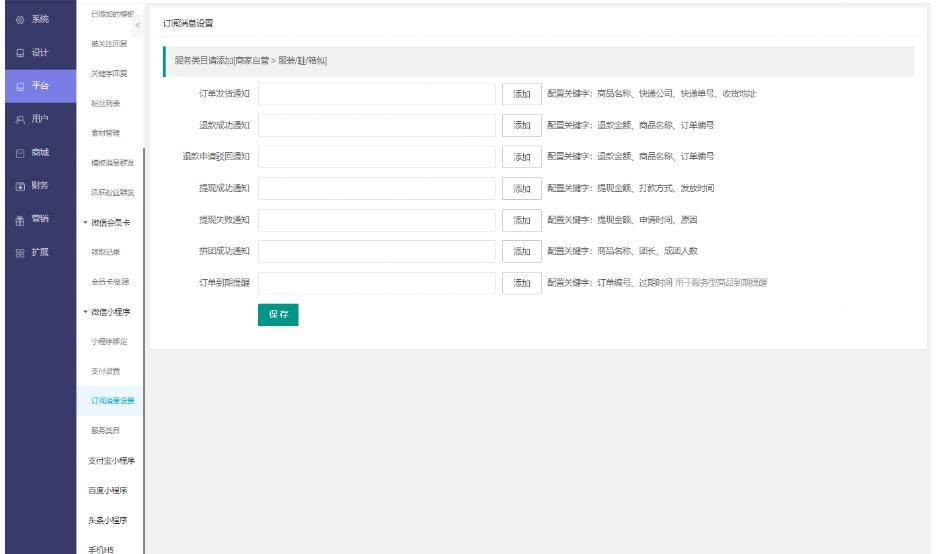Open the 商城 shop icon
This screenshot has width=937, height=554.
(21, 153)
